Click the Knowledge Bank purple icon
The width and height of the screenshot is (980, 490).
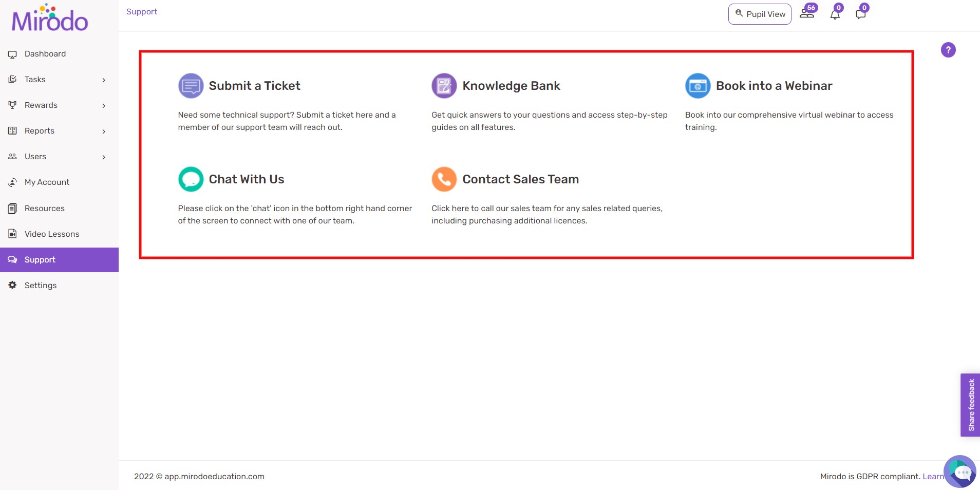[444, 86]
